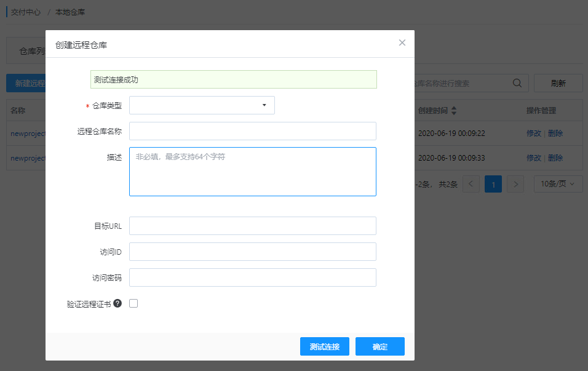Focus the 目标URL input field
588x371 pixels.
pos(252,226)
